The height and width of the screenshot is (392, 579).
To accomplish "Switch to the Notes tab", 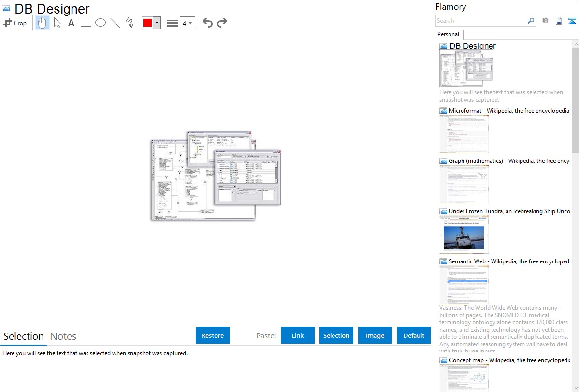I will pos(63,336).
